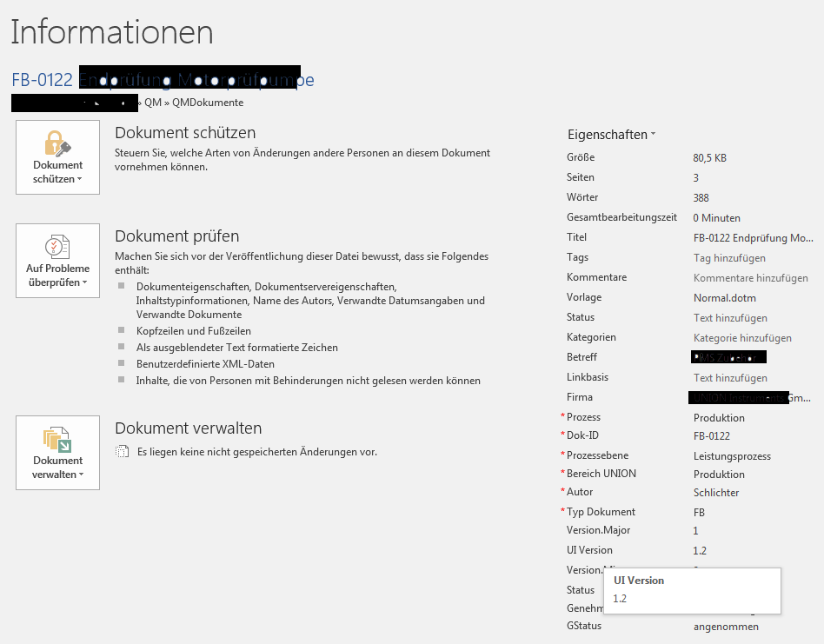The height and width of the screenshot is (644, 824).
Task: Click the UI Version value 1.2
Action: click(x=700, y=550)
